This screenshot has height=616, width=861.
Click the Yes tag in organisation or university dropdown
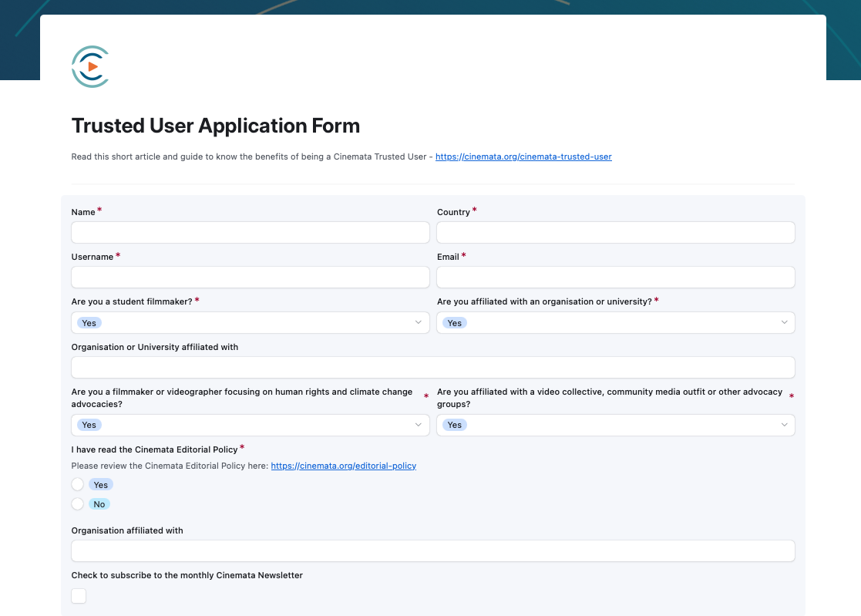pyautogui.click(x=455, y=323)
